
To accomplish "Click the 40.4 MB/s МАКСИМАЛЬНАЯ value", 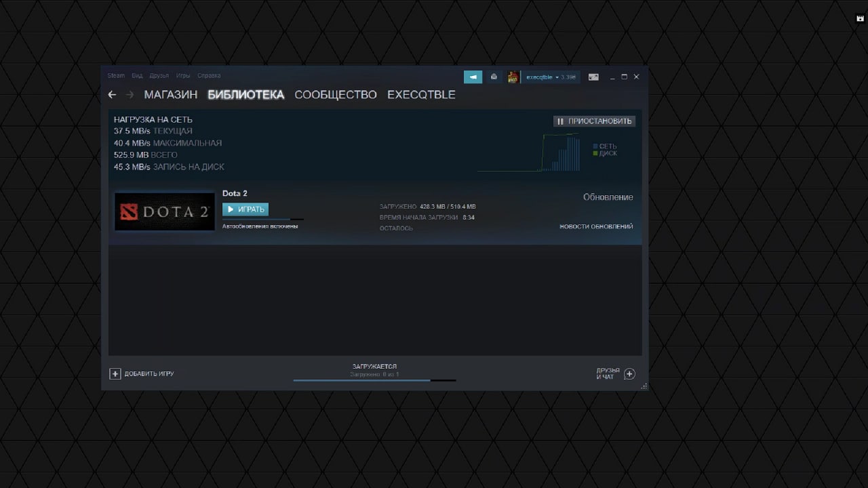I will tap(167, 143).
